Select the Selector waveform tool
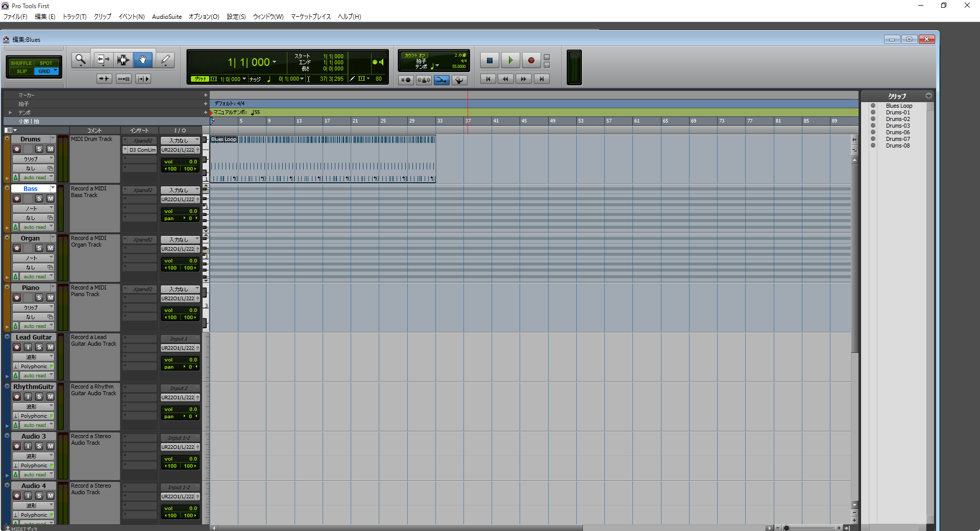 click(123, 60)
